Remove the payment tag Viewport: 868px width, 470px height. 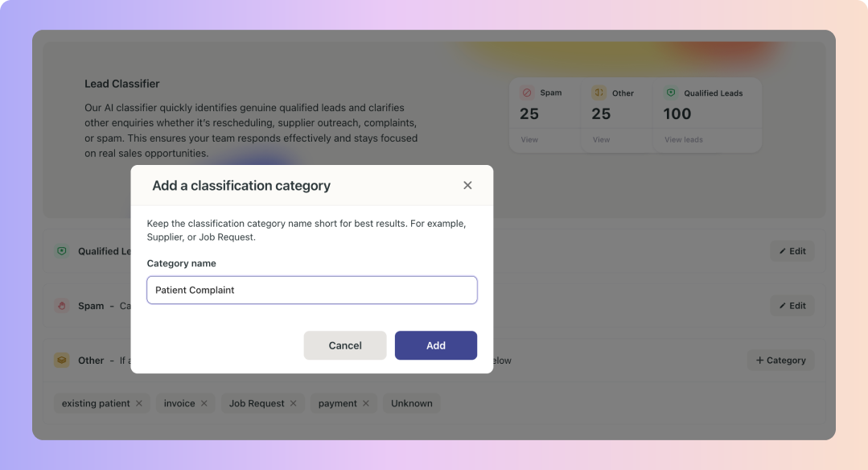click(x=366, y=403)
